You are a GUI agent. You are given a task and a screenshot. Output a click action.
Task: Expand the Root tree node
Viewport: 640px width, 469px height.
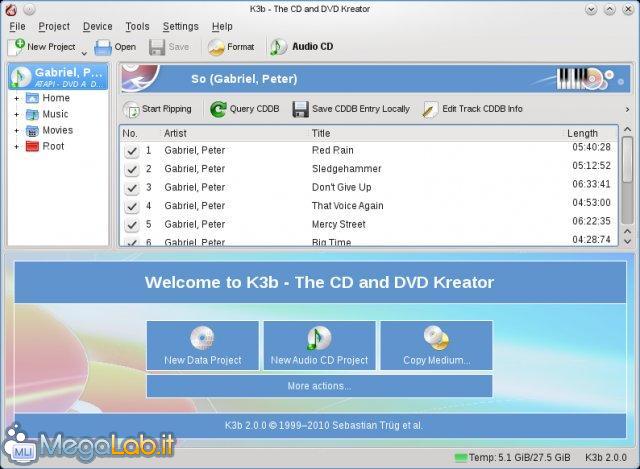(x=16, y=147)
